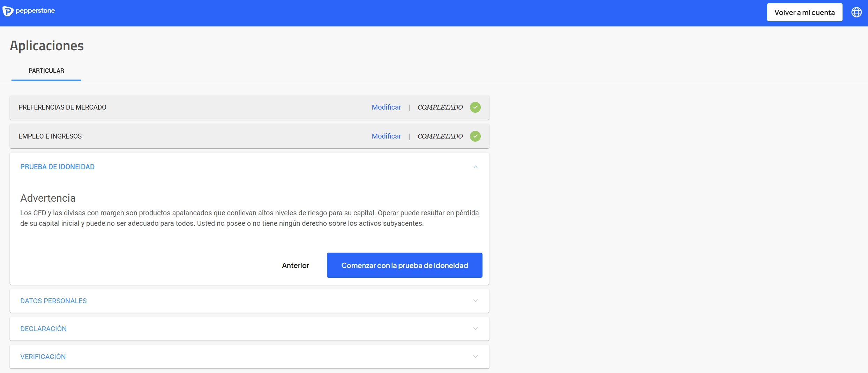Click Modificar for Preferencias de Mercado
This screenshot has width=868, height=373.
pos(386,107)
